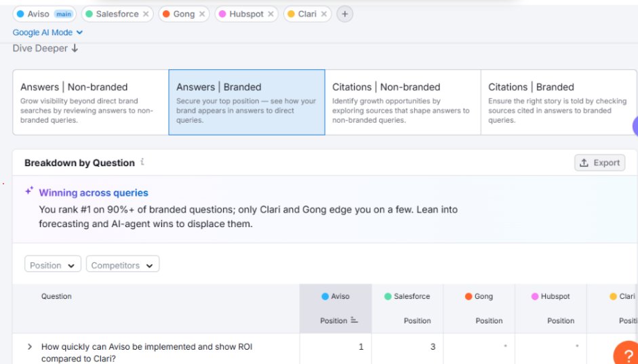Click question text about Aviso ROI
The height and width of the screenshot is (364, 638).
coord(146,352)
